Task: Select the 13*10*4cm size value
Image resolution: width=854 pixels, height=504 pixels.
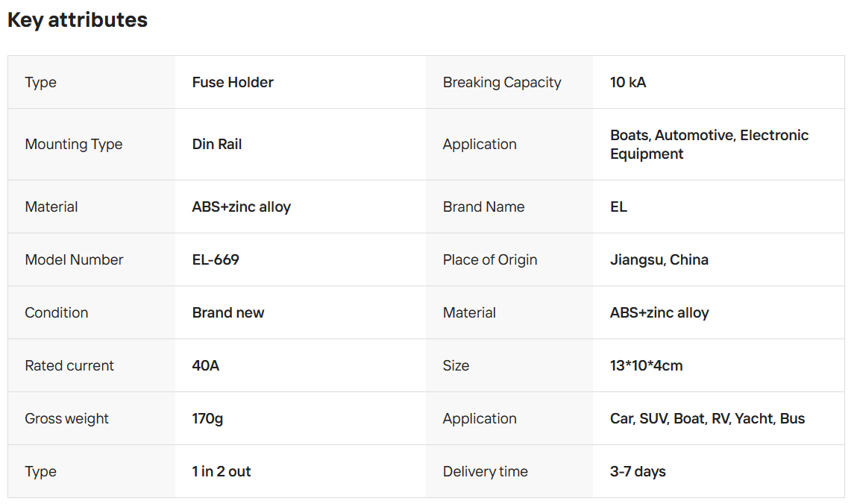Action: [647, 366]
